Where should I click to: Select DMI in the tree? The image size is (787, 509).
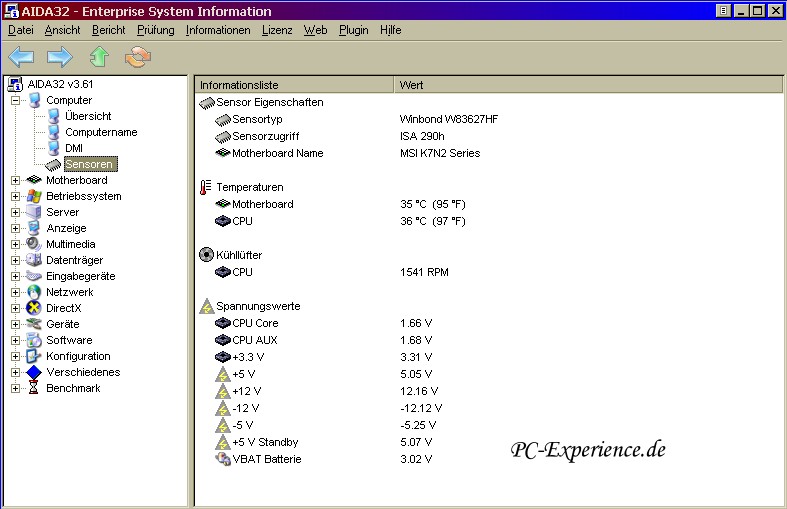click(74, 148)
